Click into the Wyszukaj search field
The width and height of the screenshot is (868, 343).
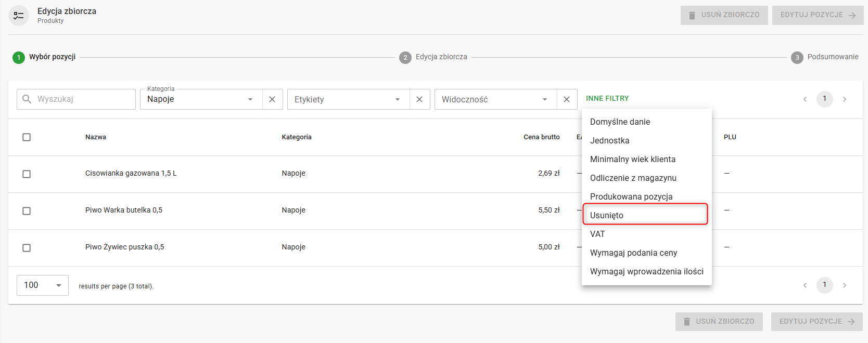pyautogui.click(x=83, y=99)
